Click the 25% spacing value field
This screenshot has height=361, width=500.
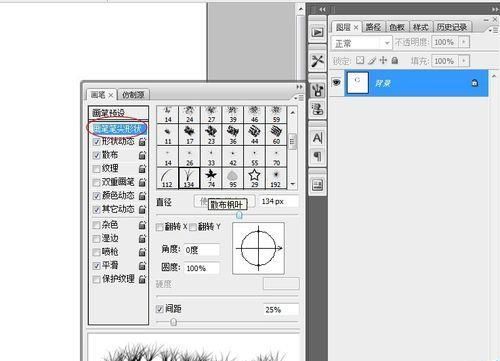point(281,309)
